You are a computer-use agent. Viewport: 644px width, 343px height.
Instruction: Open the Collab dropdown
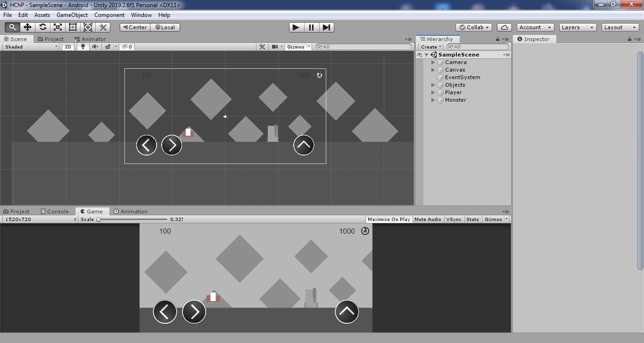pyautogui.click(x=473, y=27)
